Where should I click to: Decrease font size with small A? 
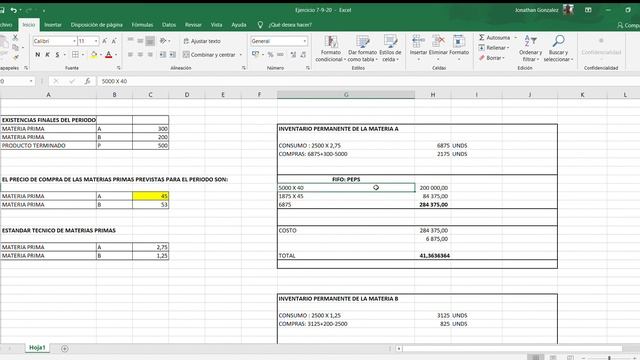114,41
